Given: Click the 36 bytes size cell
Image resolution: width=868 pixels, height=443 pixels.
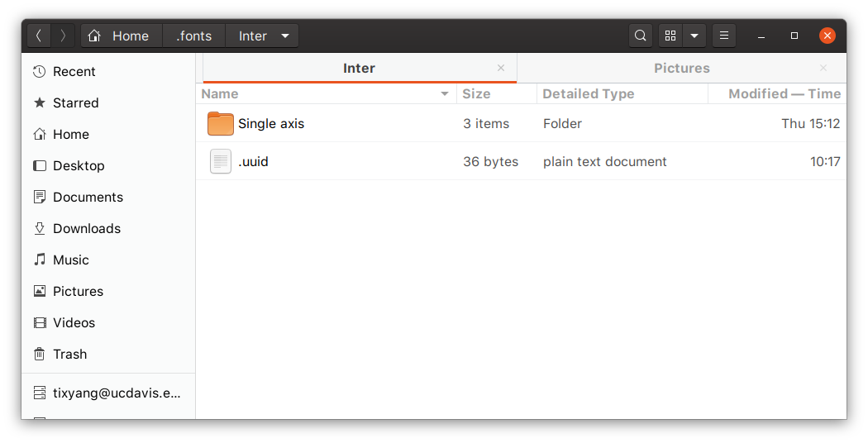Looking at the screenshot, I should (x=490, y=162).
